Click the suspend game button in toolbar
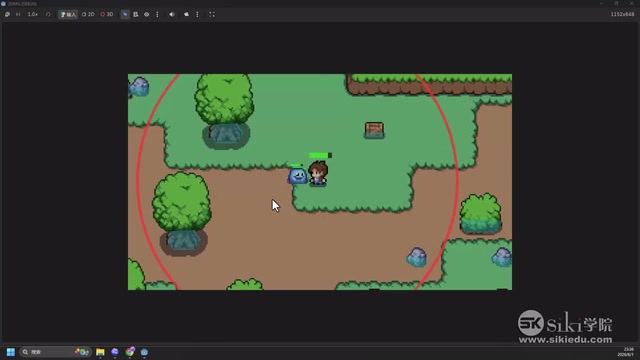The image size is (640, 360). click(x=7, y=14)
